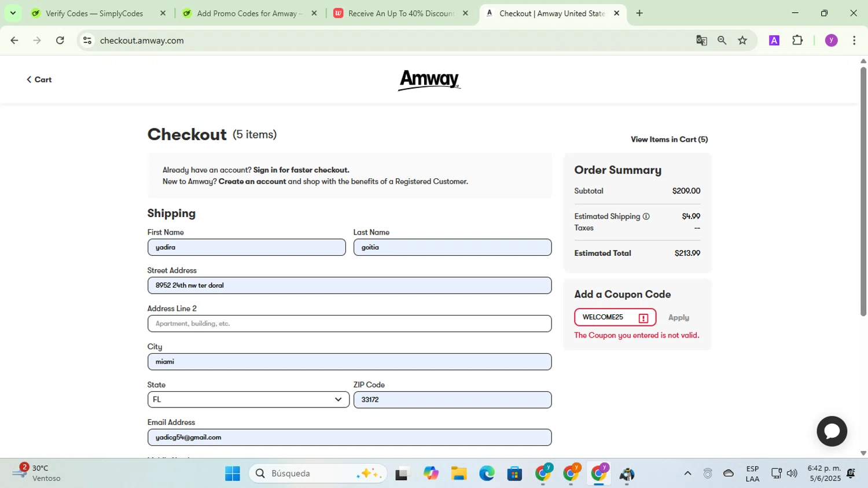The width and height of the screenshot is (868, 488).
Task: Open Chrome three-dot menu
Action: click(854, 41)
